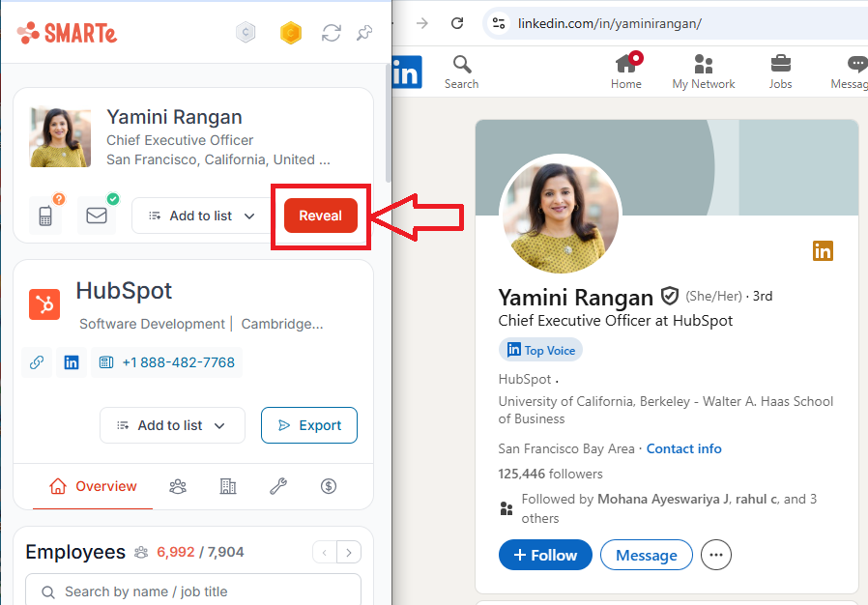Select the Overview tab
Image resolution: width=868 pixels, height=605 pixels.
pos(93,486)
